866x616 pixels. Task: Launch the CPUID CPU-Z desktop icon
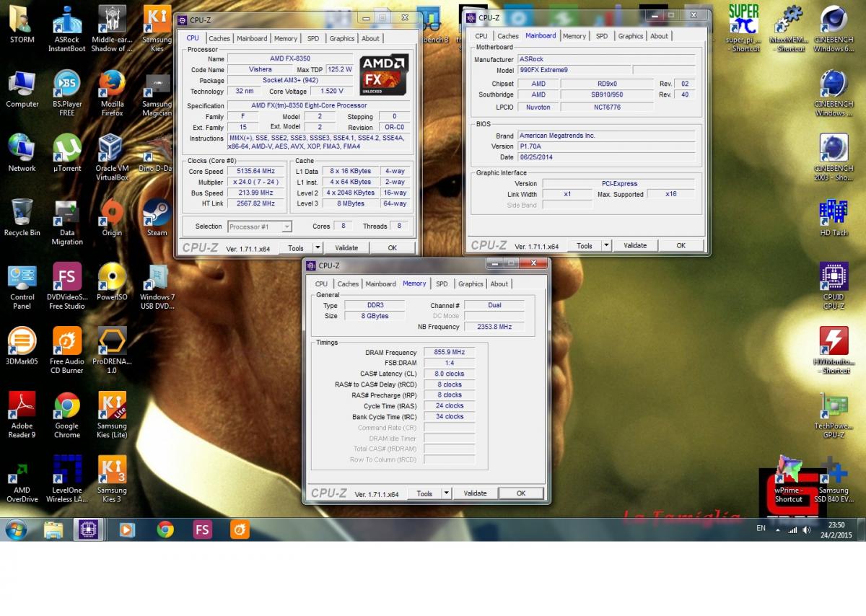tap(834, 286)
